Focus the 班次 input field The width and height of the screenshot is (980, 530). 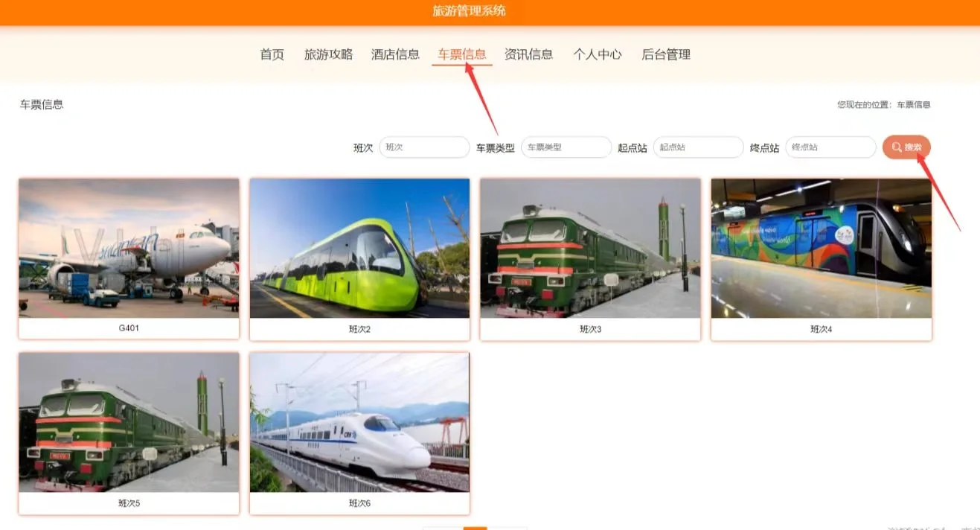click(424, 147)
